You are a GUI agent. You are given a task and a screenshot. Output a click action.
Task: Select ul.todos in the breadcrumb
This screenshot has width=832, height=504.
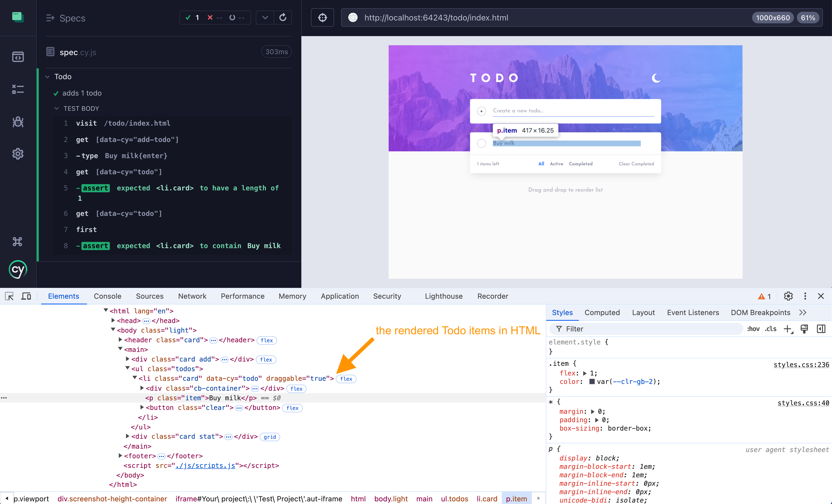(455, 499)
